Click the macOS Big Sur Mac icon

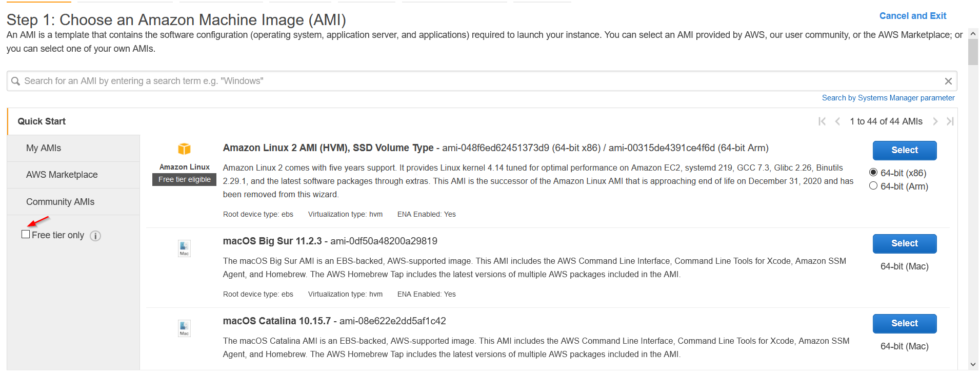(184, 248)
